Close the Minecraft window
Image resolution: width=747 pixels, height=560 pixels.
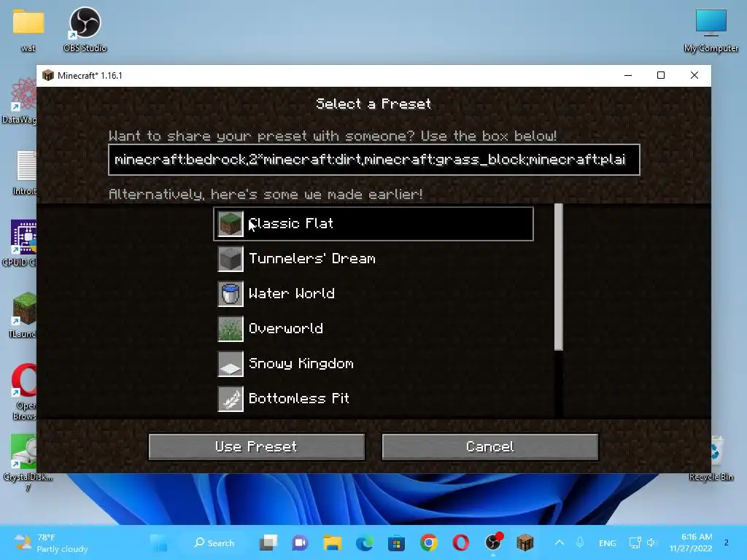tap(694, 75)
